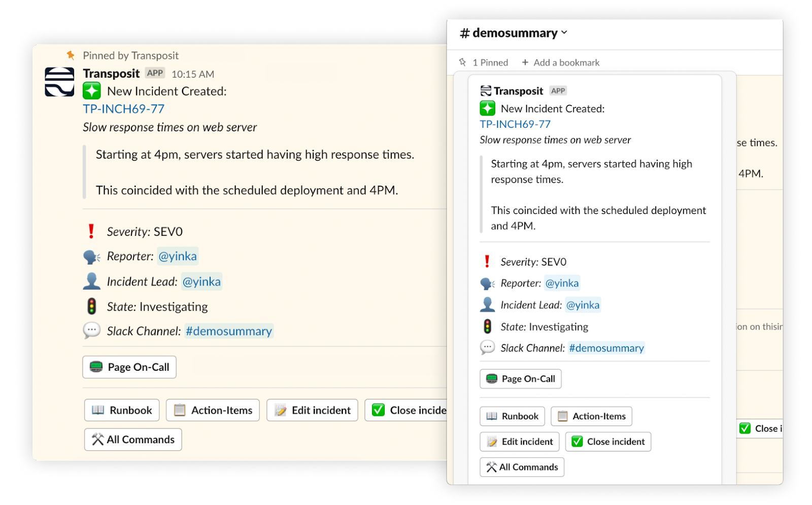The image size is (812, 505).
Task: Click Page On-Call button in pinned popup
Action: pos(521,379)
